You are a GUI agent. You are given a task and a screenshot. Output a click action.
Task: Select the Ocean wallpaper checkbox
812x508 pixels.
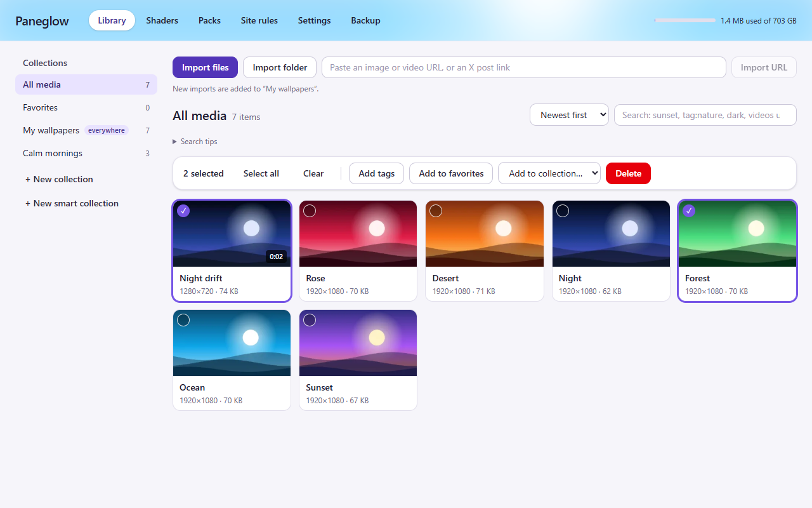point(183,320)
